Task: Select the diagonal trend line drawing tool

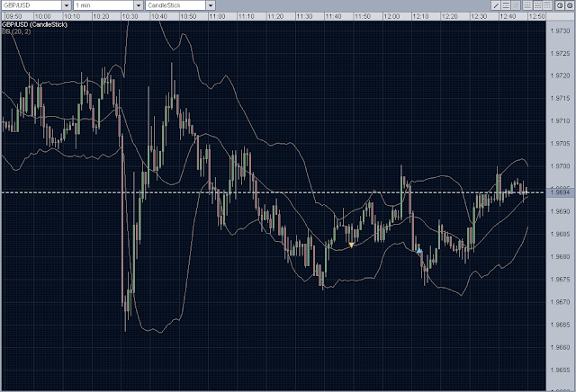Action: coord(496,5)
